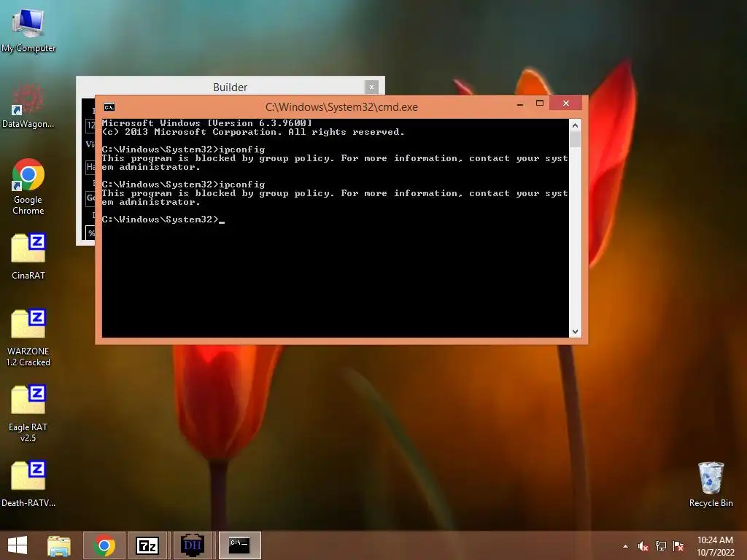This screenshot has height=560, width=747.
Task: Open the Recycle Bin
Action: point(711,484)
